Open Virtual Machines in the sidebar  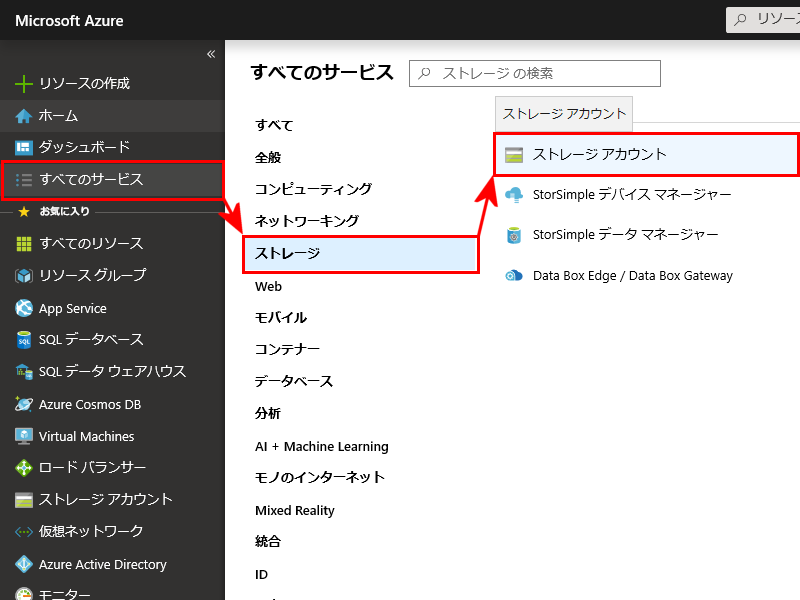point(86,437)
